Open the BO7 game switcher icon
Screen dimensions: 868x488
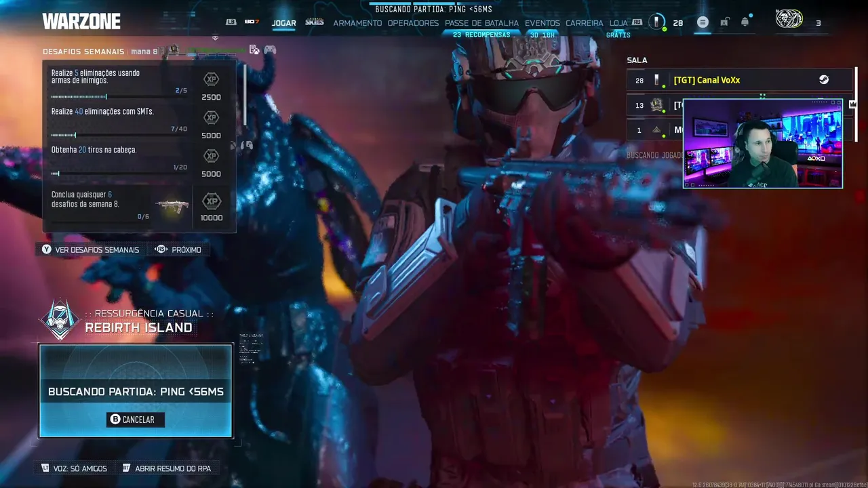coord(252,22)
